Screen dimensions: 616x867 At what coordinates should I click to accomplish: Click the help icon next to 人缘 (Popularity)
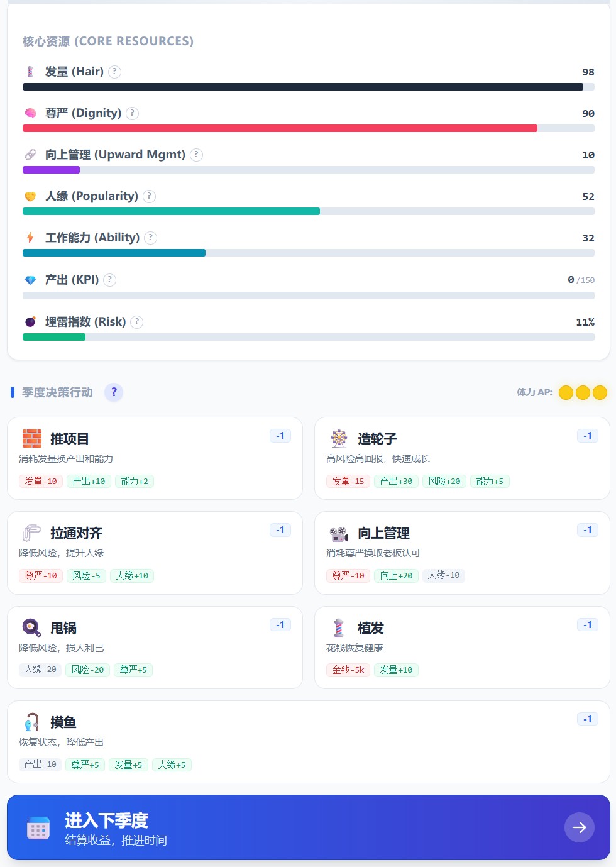149,196
